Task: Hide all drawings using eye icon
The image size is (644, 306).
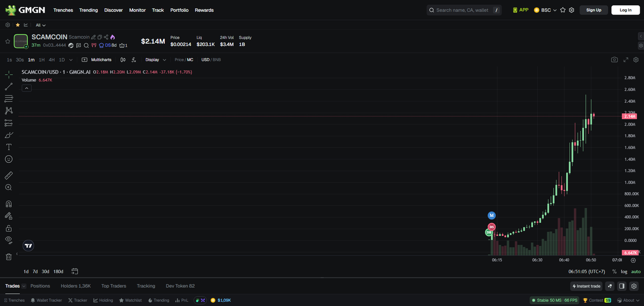Action: 9,239
